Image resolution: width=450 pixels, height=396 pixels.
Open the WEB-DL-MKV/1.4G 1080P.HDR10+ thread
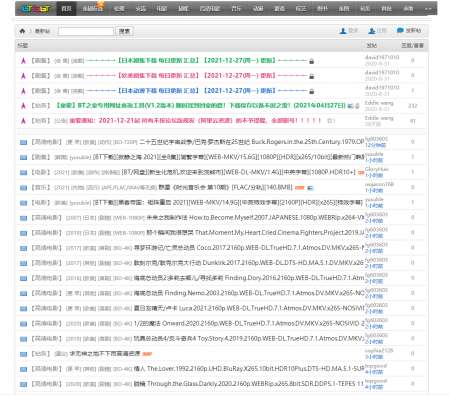click(239, 172)
